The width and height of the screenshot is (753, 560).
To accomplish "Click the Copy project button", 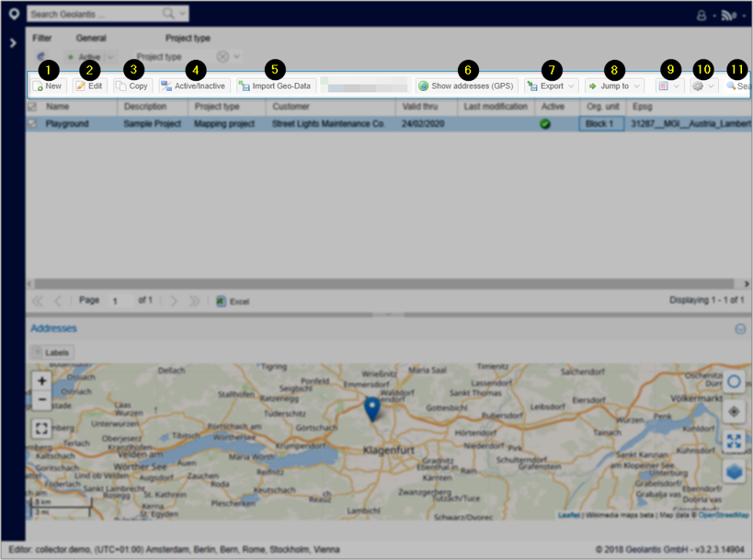I will pyautogui.click(x=132, y=86).
